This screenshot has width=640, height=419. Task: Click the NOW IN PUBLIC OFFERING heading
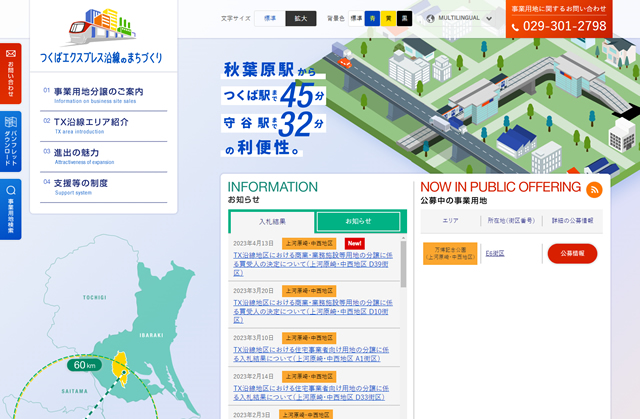(500, 187)
